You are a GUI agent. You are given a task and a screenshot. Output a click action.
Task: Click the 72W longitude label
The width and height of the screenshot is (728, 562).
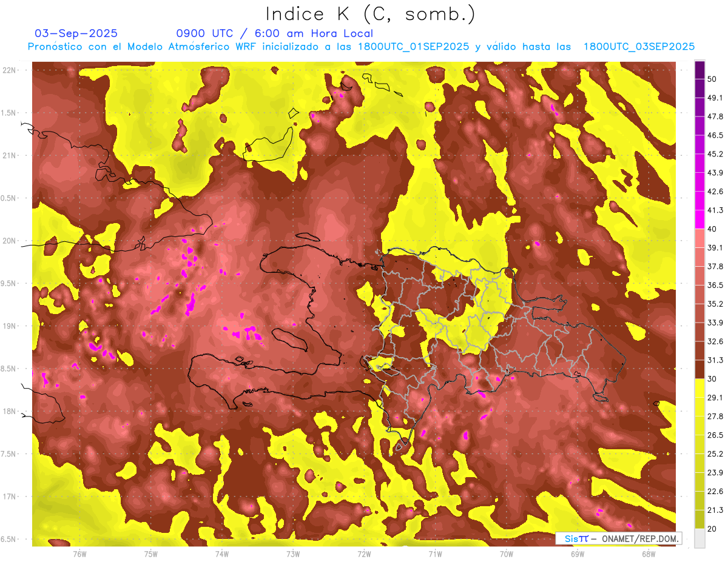tap(364, 554)
